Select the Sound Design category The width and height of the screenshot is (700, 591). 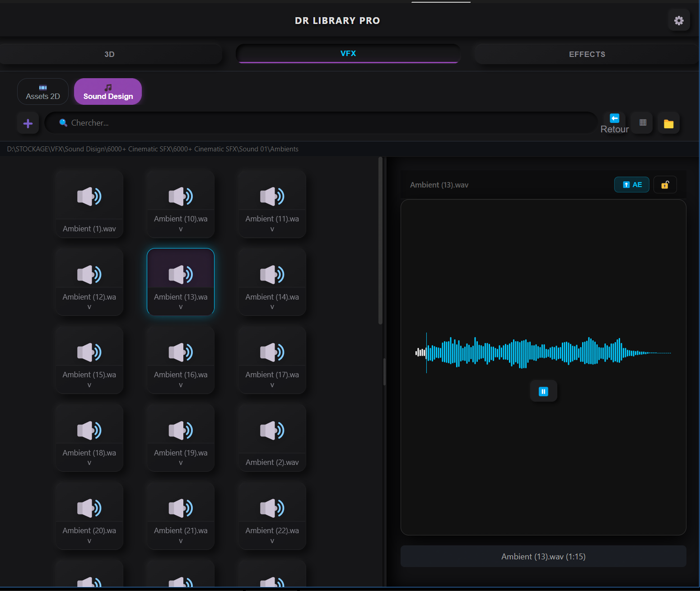pyautogui.click(x=108, y=92)
